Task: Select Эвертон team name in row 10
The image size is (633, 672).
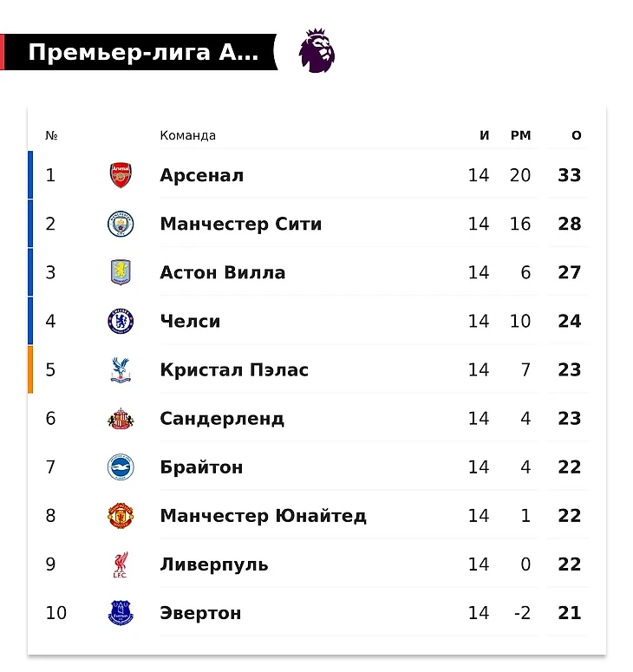Action: (x=200, y=613)
